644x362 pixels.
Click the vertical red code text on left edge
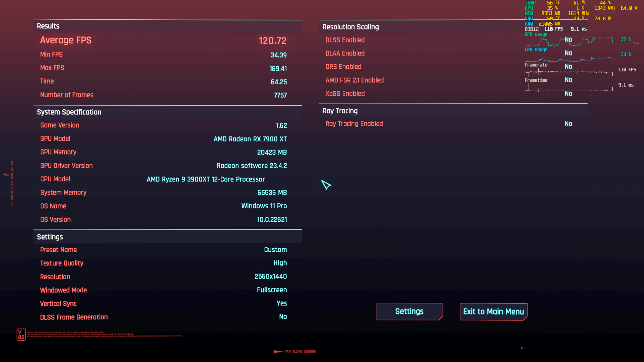(12, 183)
